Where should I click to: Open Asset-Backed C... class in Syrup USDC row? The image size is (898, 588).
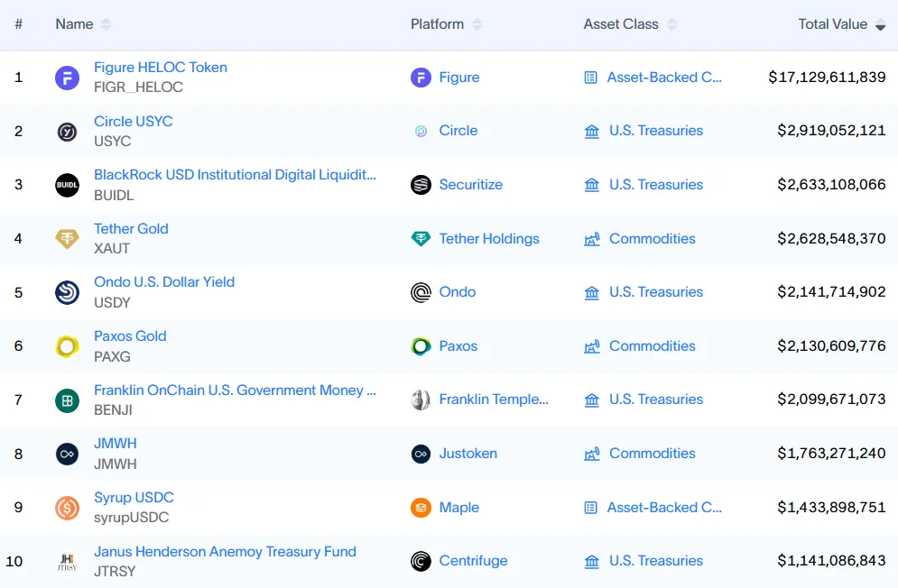[664, 508]
